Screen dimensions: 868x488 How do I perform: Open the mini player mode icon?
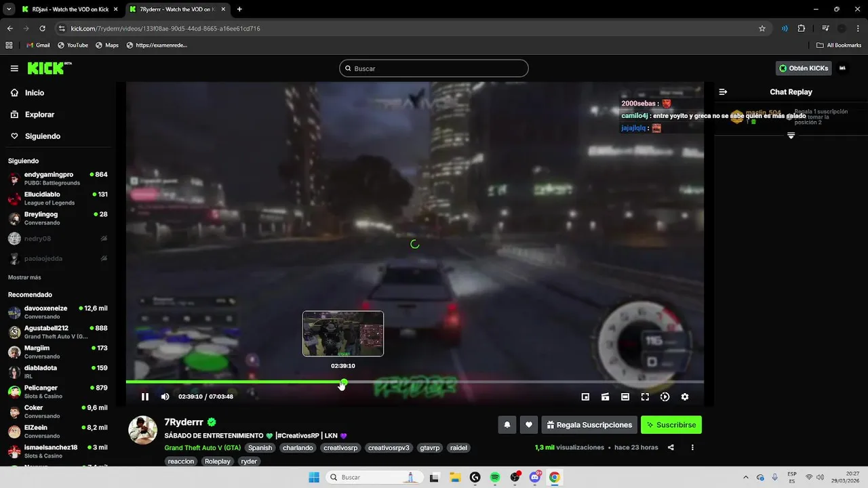pyautogui.click(x=585, y=397)
